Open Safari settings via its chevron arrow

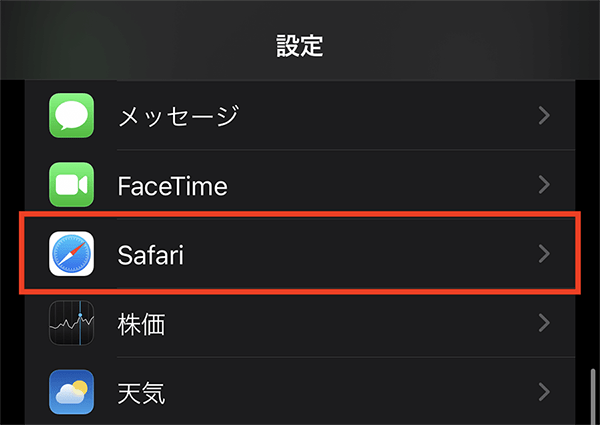tap(544, 254)
